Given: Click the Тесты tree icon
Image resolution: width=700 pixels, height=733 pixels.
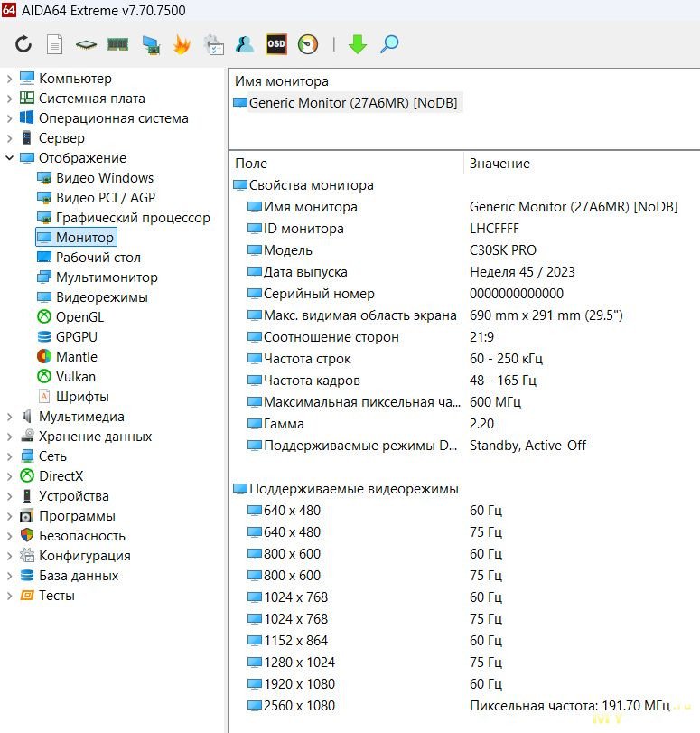Looking at the screenshot, I should point(27,595).
